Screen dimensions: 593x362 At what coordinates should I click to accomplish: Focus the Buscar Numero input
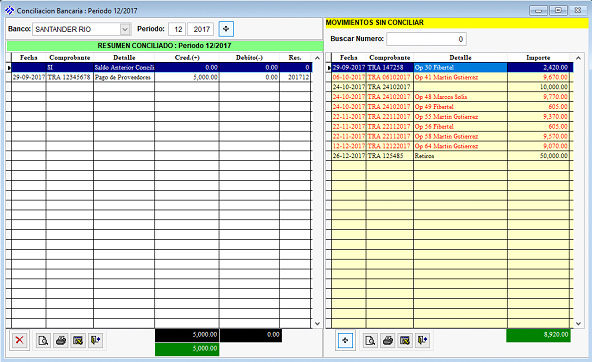pyautogui.click(x=426, y=39)
